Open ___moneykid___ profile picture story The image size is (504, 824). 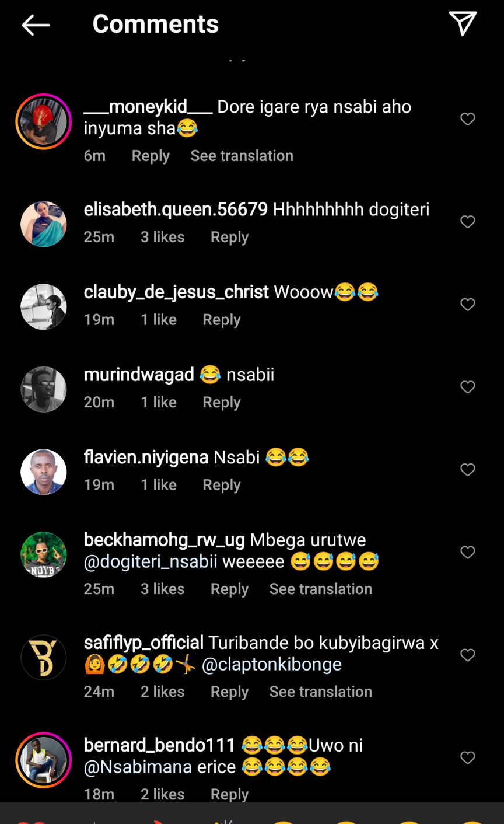(x=44, y=121)
